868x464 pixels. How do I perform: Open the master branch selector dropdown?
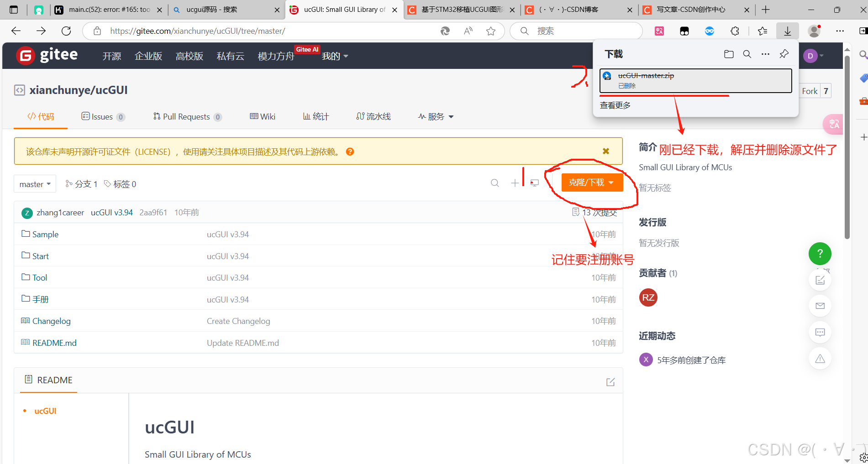point(34,183)
